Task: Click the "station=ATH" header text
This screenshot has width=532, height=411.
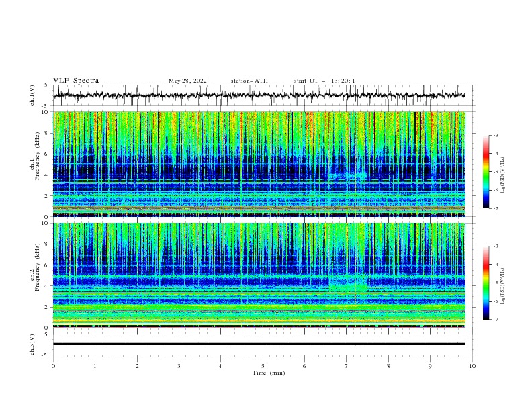Action: point(249,81)
